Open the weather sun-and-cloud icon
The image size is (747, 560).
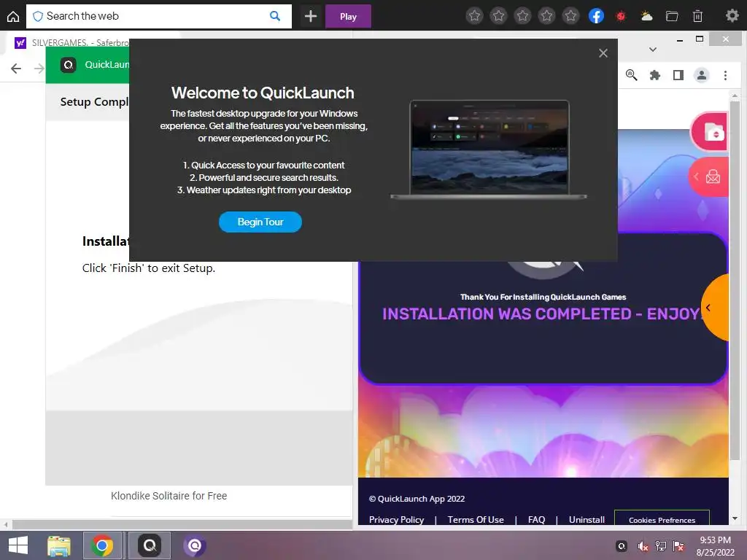(646, 16)
